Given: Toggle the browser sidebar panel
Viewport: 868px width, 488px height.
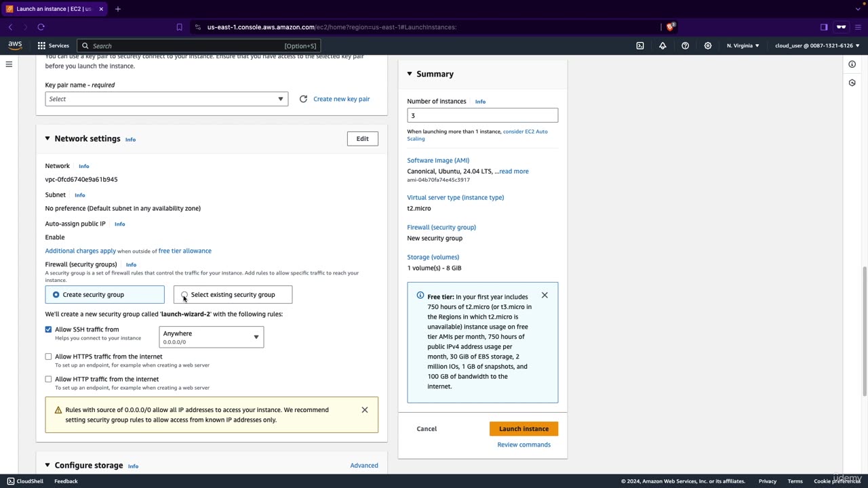Looking at the screenshot, I should 824,27.
